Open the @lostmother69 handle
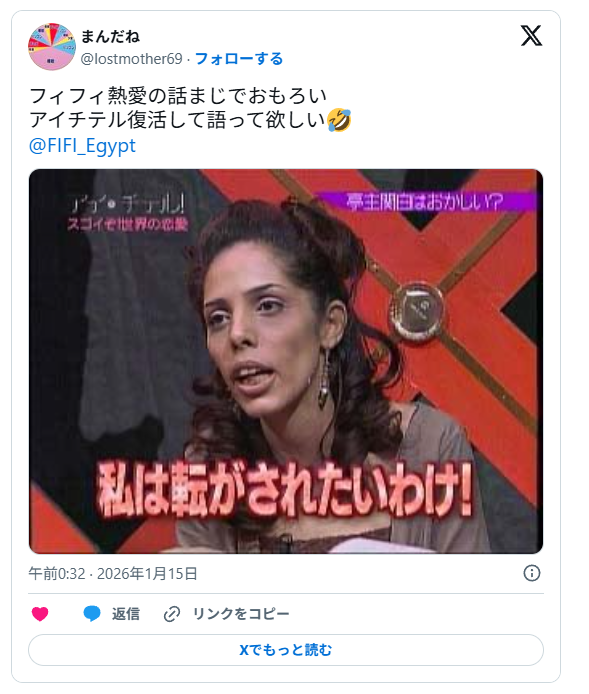 (131, 59)
